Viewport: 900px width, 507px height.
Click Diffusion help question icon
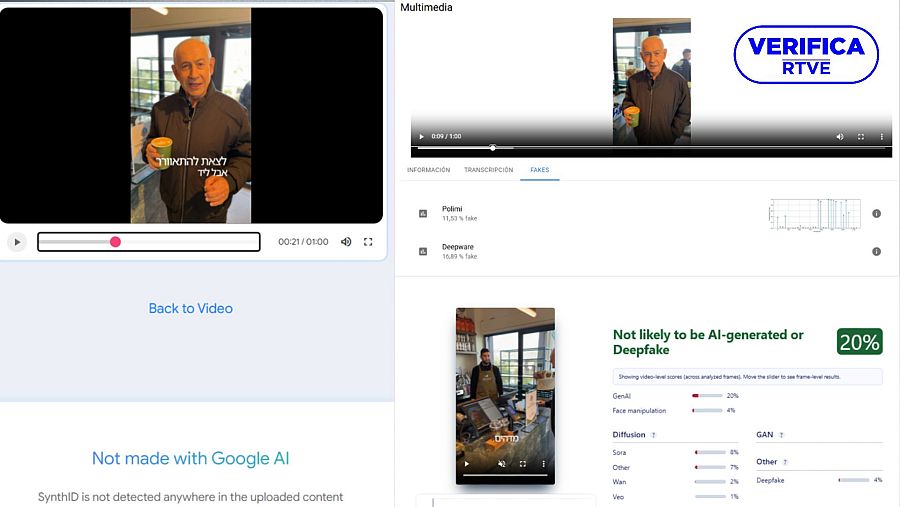tap(653, 435)
